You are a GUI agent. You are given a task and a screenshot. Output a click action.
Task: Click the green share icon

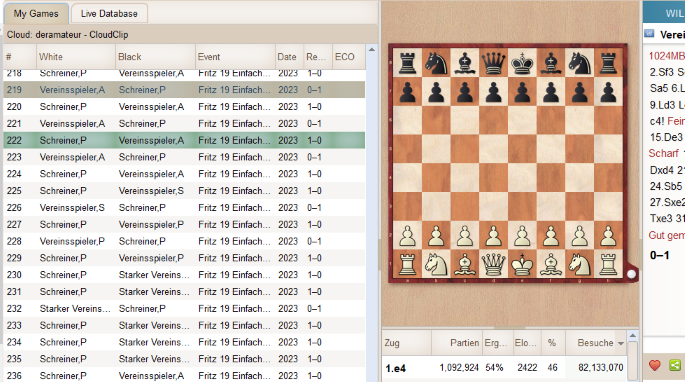[675, 365]
